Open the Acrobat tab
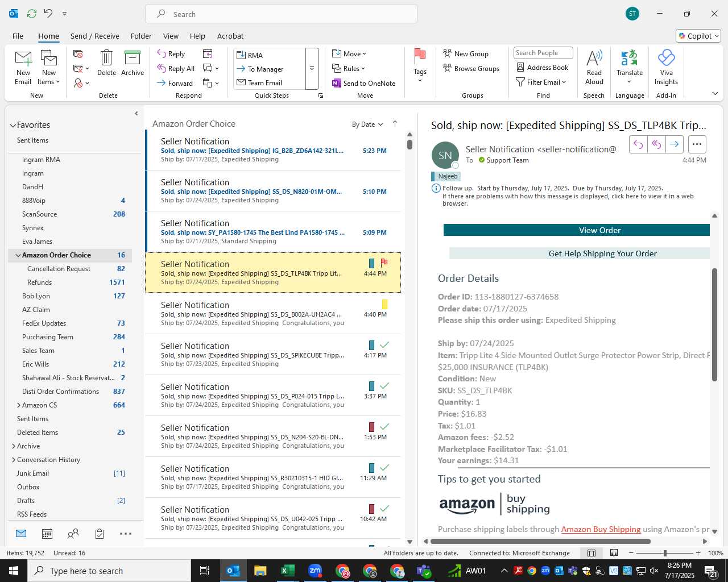The height and width of the screenshot is (582, 728). 230,36
